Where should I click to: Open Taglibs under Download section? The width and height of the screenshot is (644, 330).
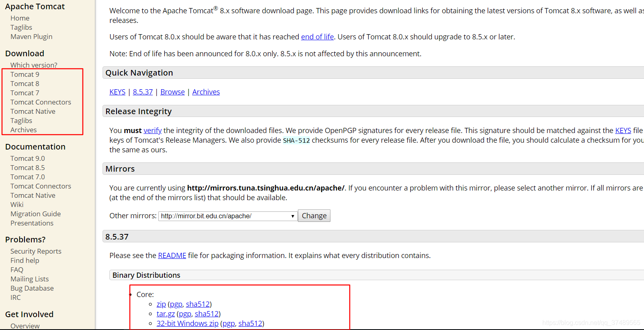point(21,121)
